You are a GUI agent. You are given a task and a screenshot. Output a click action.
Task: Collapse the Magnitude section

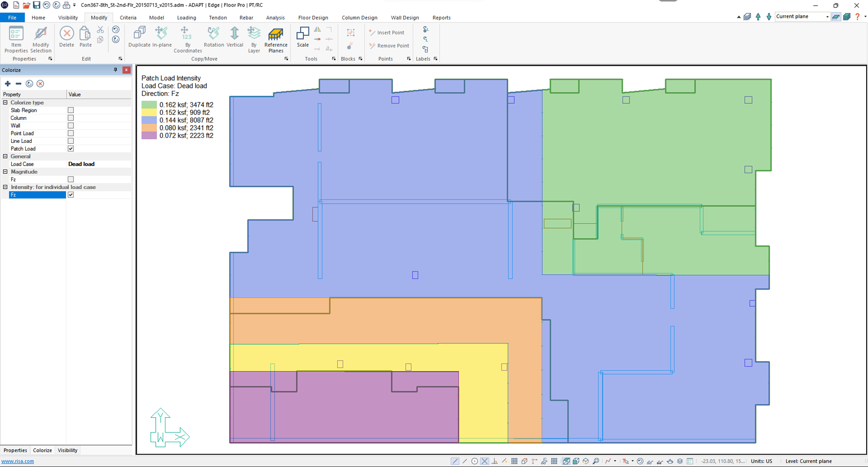tap(5, 172)
